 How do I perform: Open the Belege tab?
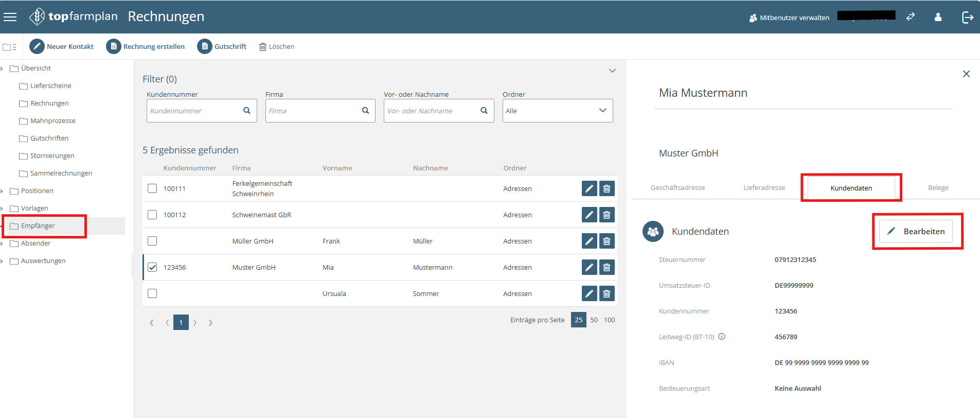click(938, 188)
